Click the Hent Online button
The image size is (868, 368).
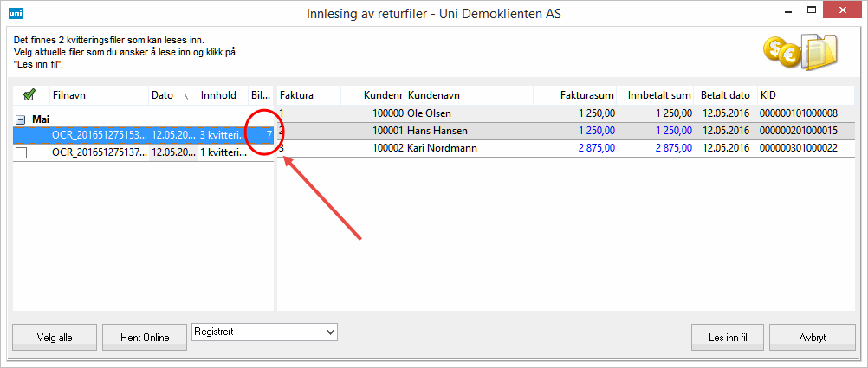click(x=143, y=337)
